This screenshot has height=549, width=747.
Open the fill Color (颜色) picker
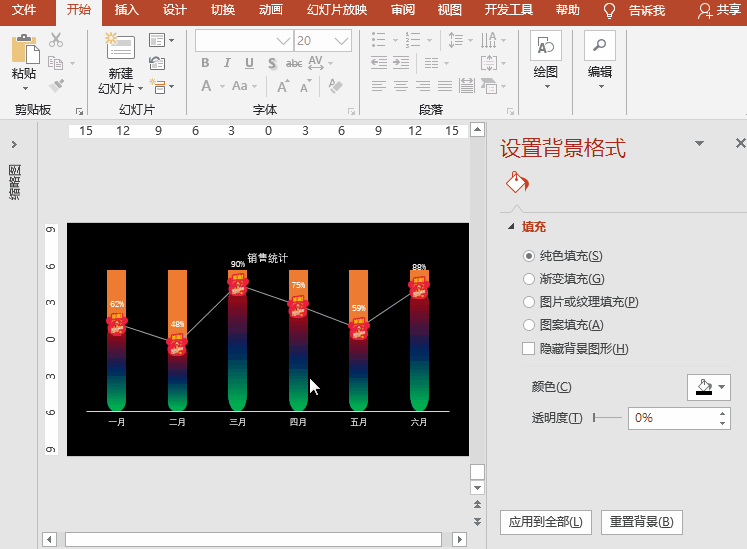pos(709,387)
